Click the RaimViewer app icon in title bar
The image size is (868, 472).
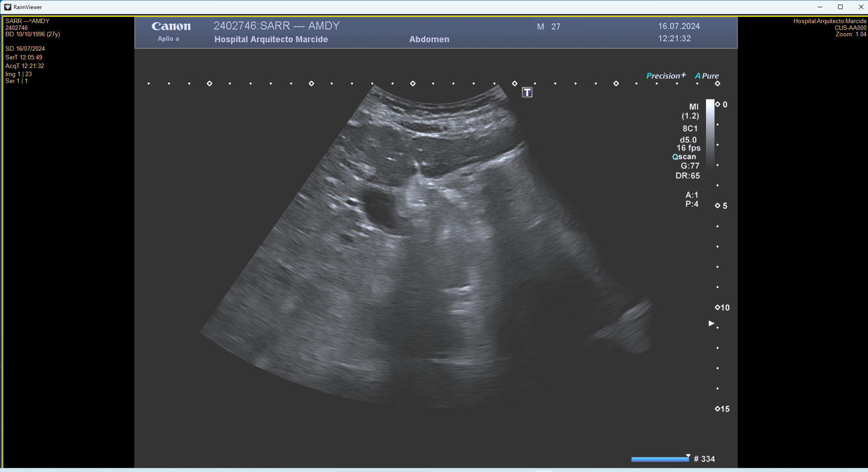pyautogui.click(x=7, y=7)
